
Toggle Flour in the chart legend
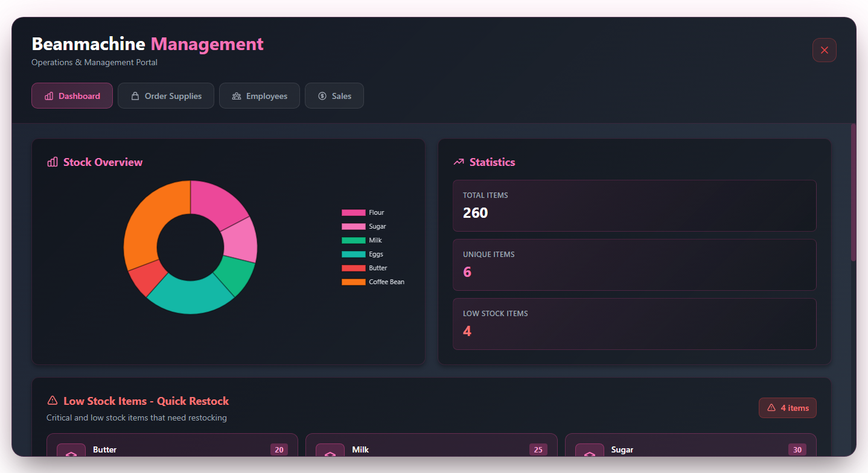point(363,212)
